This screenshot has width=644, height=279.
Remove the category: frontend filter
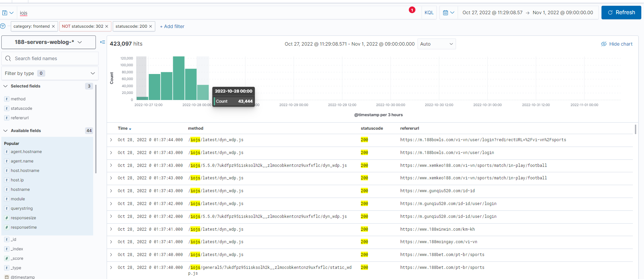pos(53,26)
